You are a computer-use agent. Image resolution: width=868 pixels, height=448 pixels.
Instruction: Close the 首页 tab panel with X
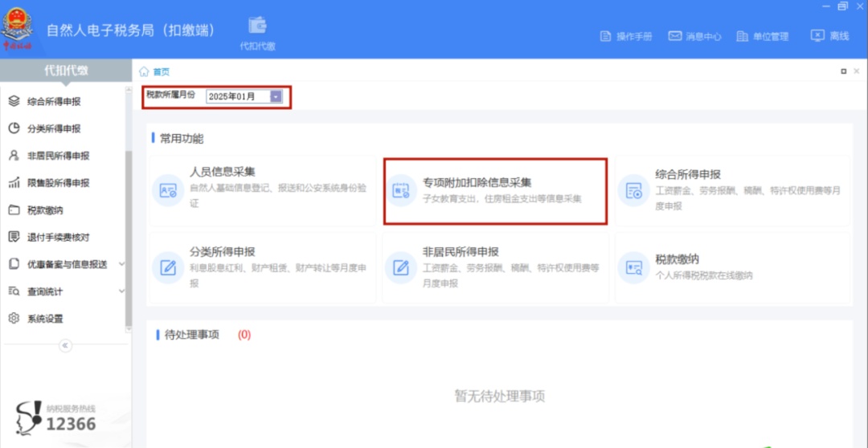coord(857,71)
